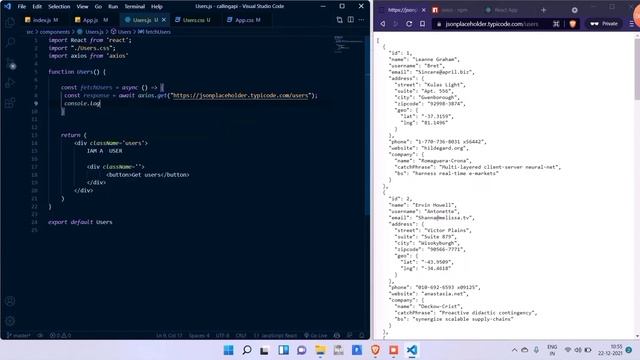Screen dimensions: 640x360
Task: Click the VS Code minimap
Action: (x=348, y=44)
